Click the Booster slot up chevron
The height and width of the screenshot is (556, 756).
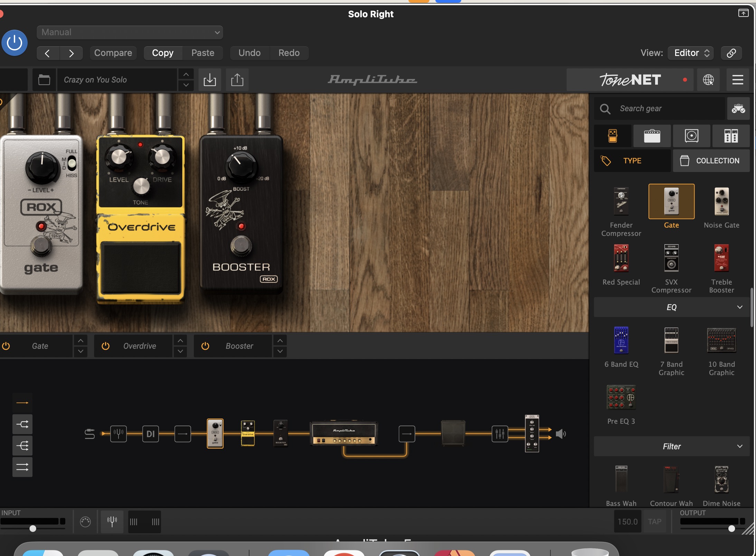click(280, 341)
